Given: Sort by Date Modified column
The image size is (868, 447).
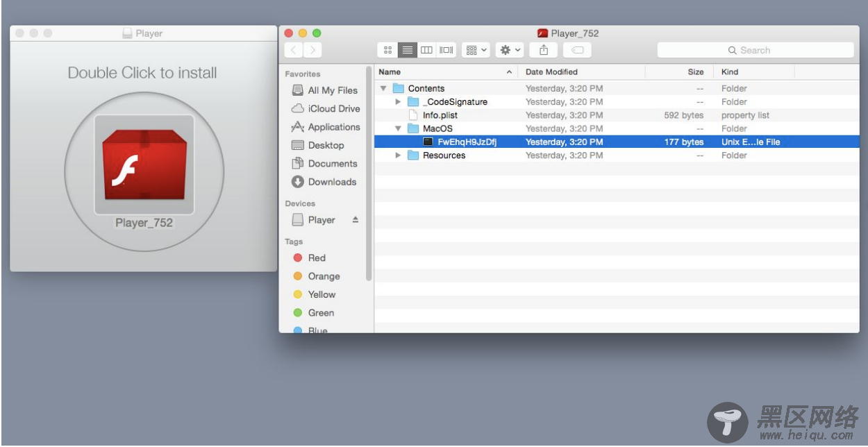Looking at the screenshot, I should [582, 71].
